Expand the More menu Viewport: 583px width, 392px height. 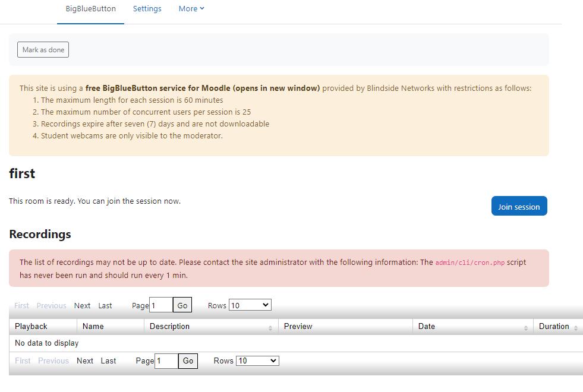pos(191,9)
